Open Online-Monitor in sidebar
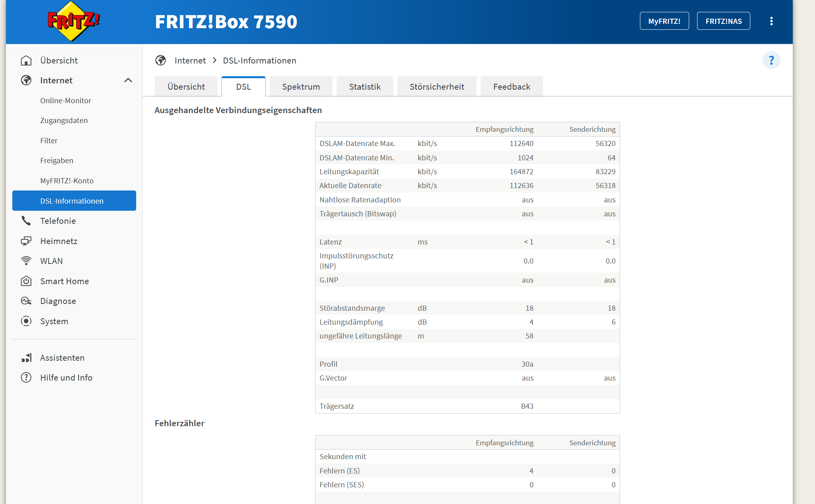Screen dimensions: 815x504 pos(66,101)
